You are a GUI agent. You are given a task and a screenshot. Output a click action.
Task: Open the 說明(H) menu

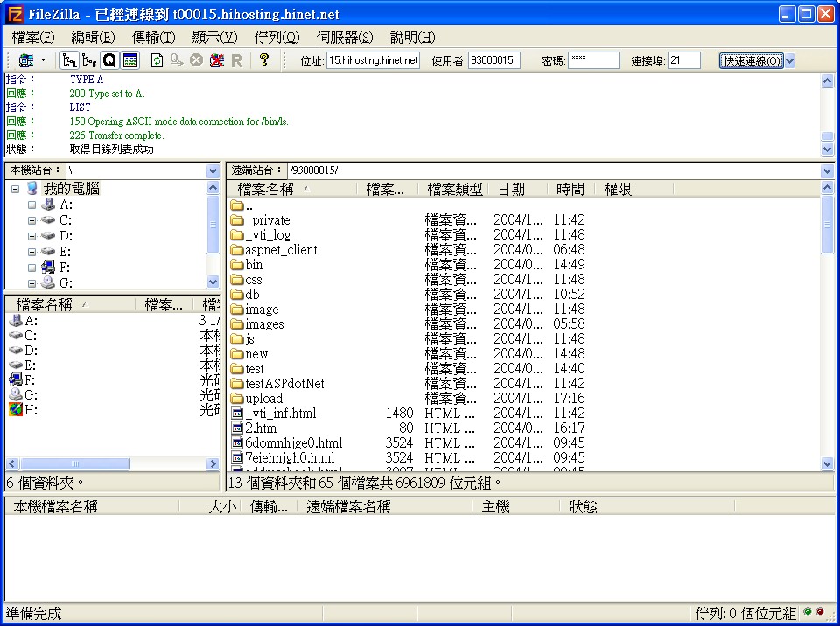pos(412,37)
